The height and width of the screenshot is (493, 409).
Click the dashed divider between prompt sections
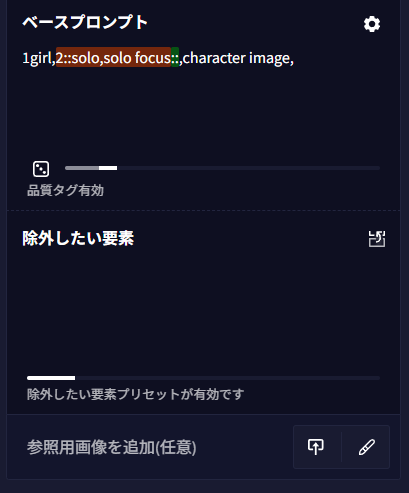click(203, 210)
